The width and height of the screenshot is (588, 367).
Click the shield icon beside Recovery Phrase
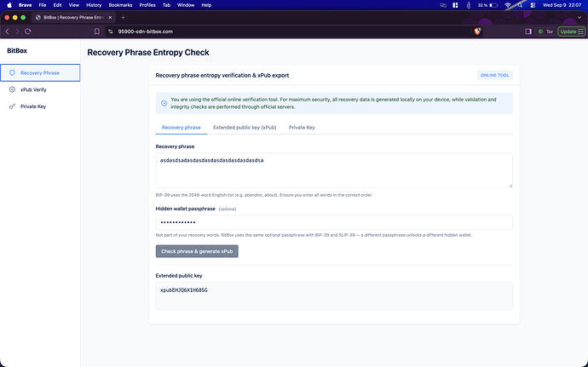[x=12, y=72]
